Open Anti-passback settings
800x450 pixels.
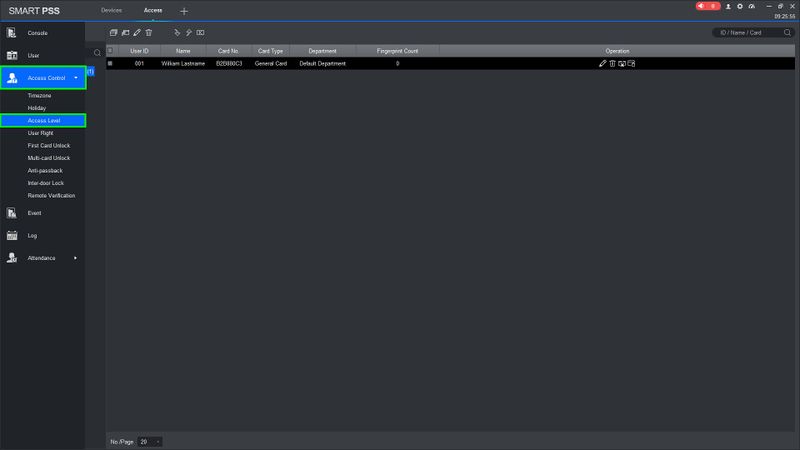click(x=45, y=170)
